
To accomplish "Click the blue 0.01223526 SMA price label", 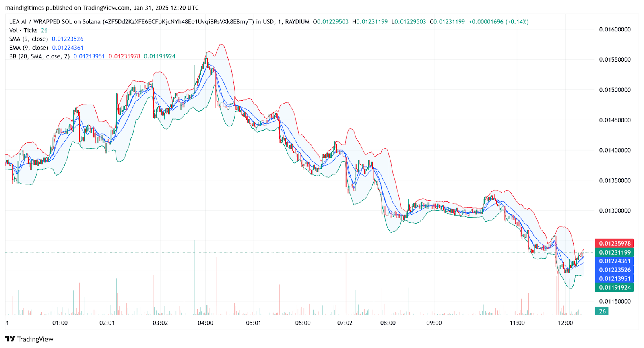I will (x=614, y=270).
